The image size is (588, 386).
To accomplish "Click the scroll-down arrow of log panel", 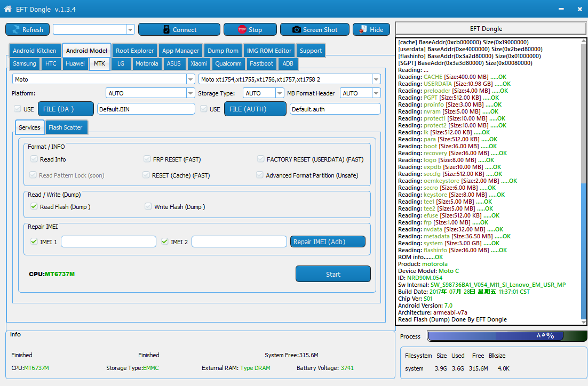I will click(x=584, y=322).
